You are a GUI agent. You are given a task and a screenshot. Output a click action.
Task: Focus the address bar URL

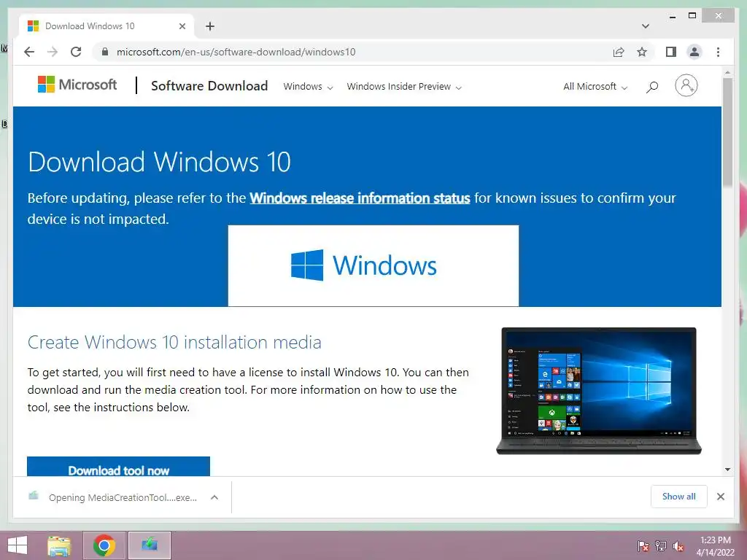(236, 52)
